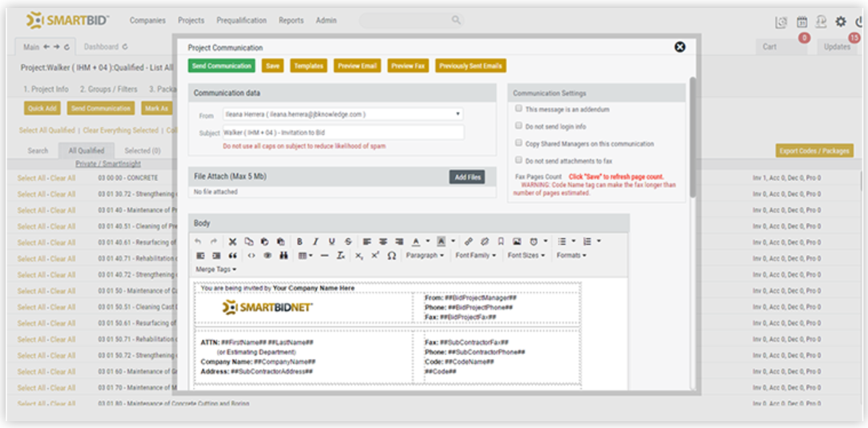Remove link with unlink icon
Screen dimensions: 868x428
484,241
